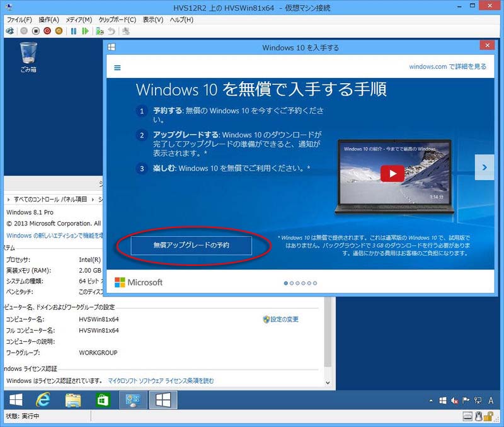504x427 pixels.
Task: Open the Windows の新しいエディション link
Action: (x=54, y=236)
